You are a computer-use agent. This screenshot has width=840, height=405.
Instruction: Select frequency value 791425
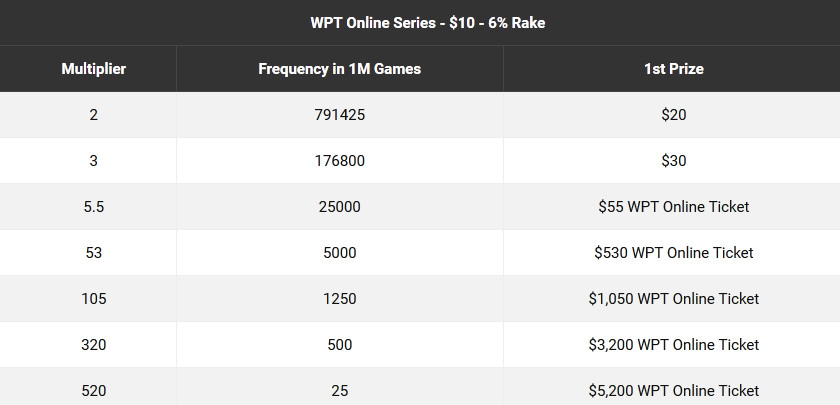pyautogui.click(x=340, y=115)
